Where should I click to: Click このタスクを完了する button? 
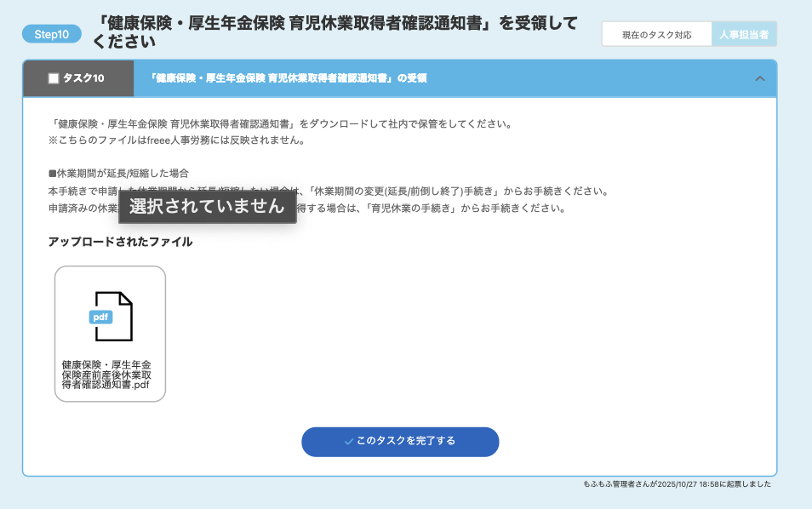(x=400, y=442)
